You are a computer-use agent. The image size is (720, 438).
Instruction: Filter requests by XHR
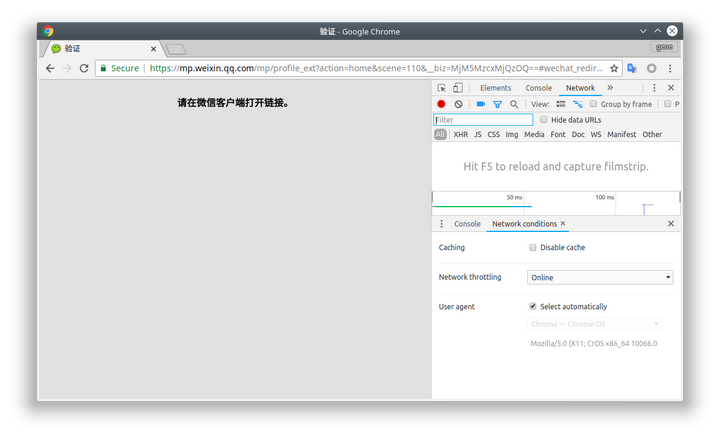[461, 135]
